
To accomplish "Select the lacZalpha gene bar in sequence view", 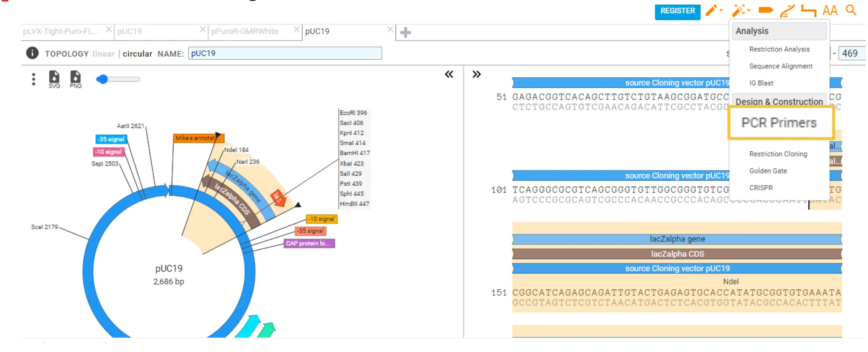I will [677, 239].
